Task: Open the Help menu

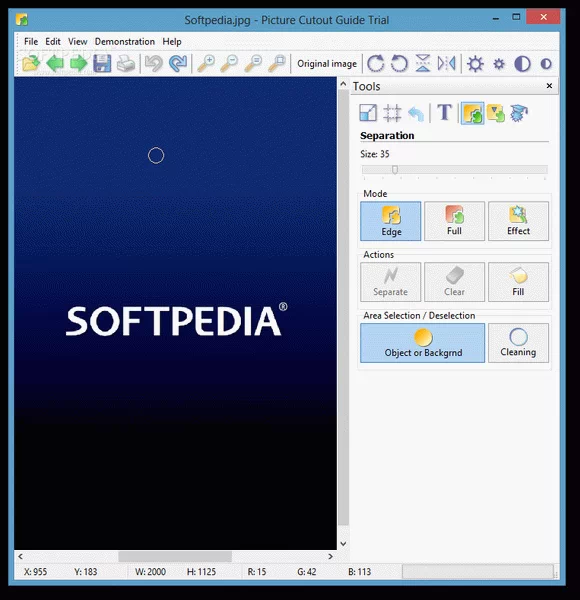Action: tap(172, 41)
